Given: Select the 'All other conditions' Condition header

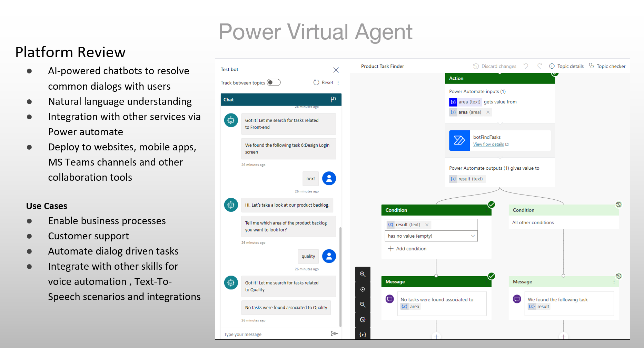Looking at the screenshot, I should [564, 210].
